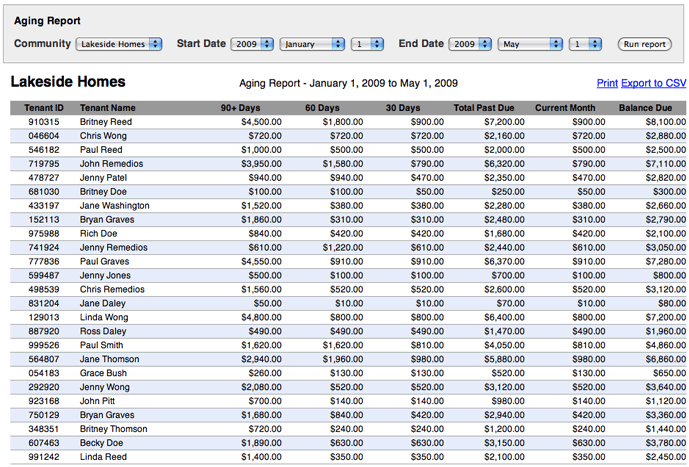
Task: Click the tenant ID 991242
Action: [x=44, y=457]
